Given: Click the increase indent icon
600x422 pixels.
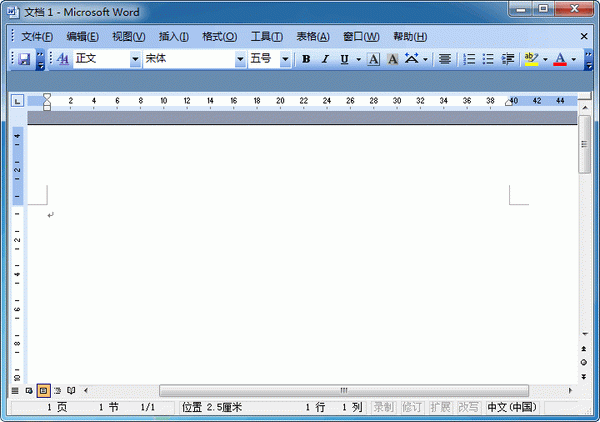Looking at the screenshot, I should click(508, 59).
